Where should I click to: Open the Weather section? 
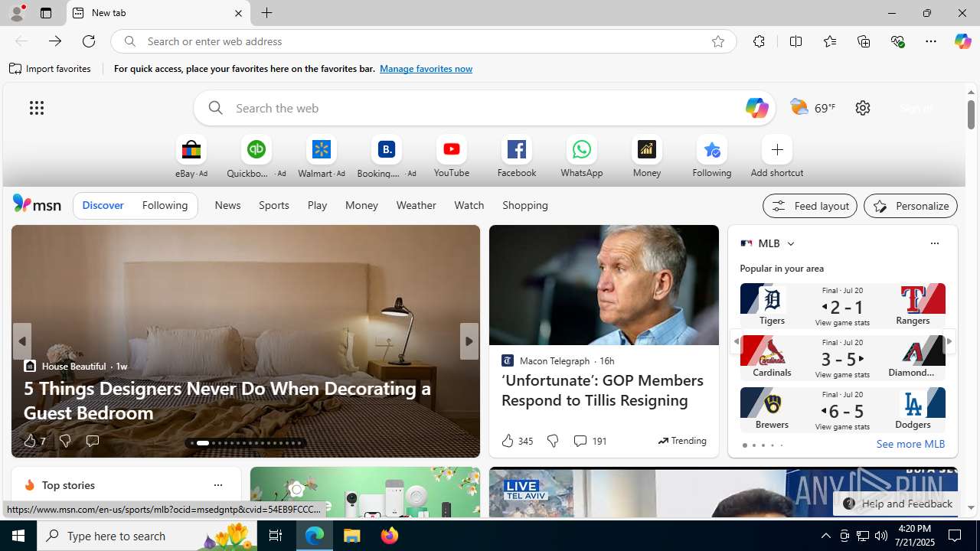click(416, 205)
